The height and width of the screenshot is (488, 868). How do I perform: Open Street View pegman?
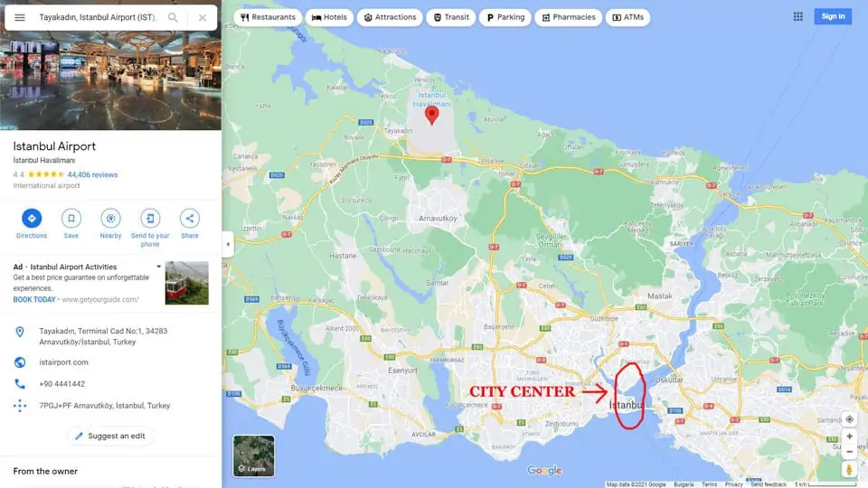(x=849, y=470)
